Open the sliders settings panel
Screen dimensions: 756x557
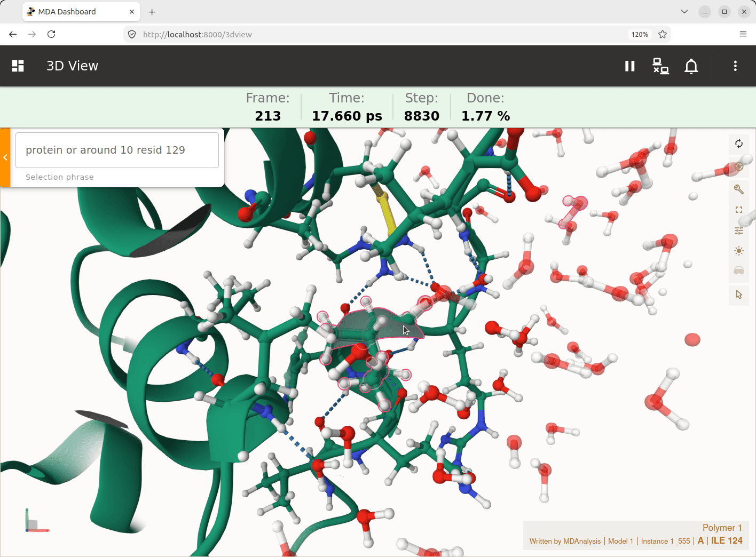739,230
